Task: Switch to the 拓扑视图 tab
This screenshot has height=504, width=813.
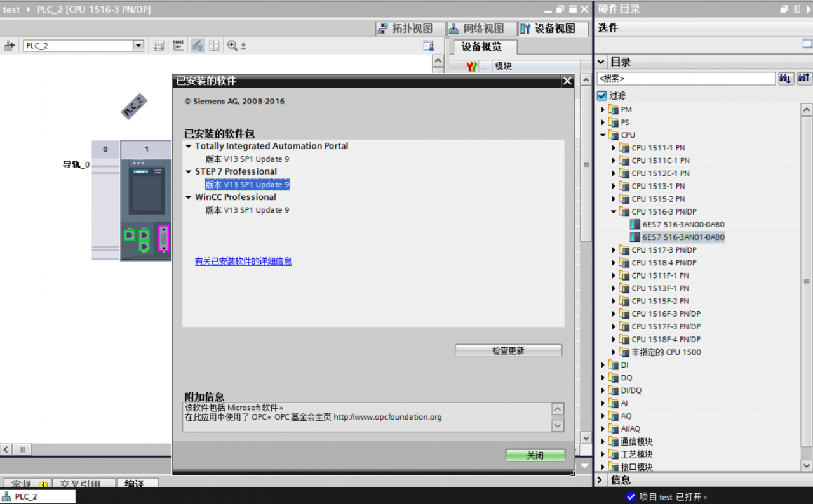Action: 405,29
